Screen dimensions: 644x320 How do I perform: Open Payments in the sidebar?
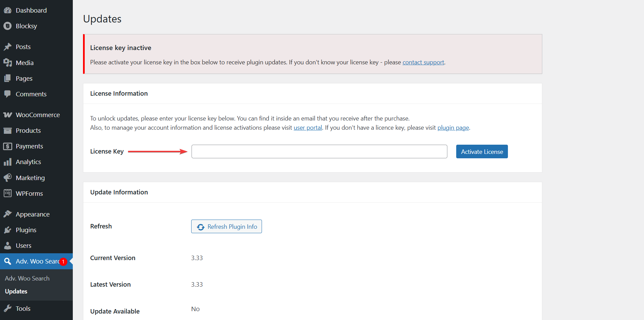pyautogui.click(x=29, y=146)
